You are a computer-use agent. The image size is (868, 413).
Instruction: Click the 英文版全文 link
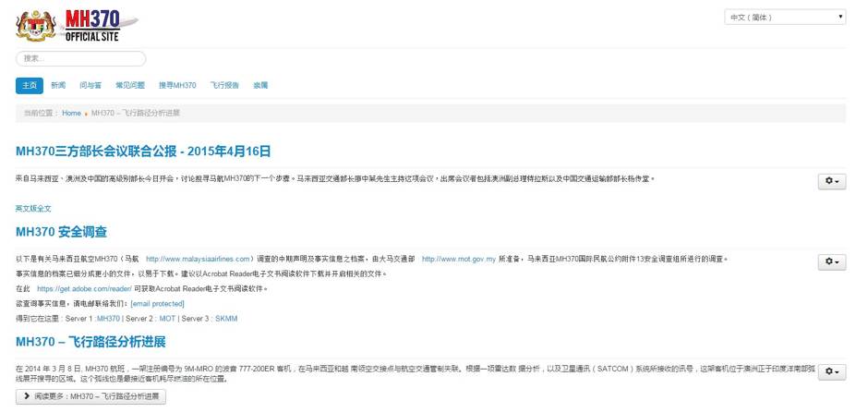[33, 209]
